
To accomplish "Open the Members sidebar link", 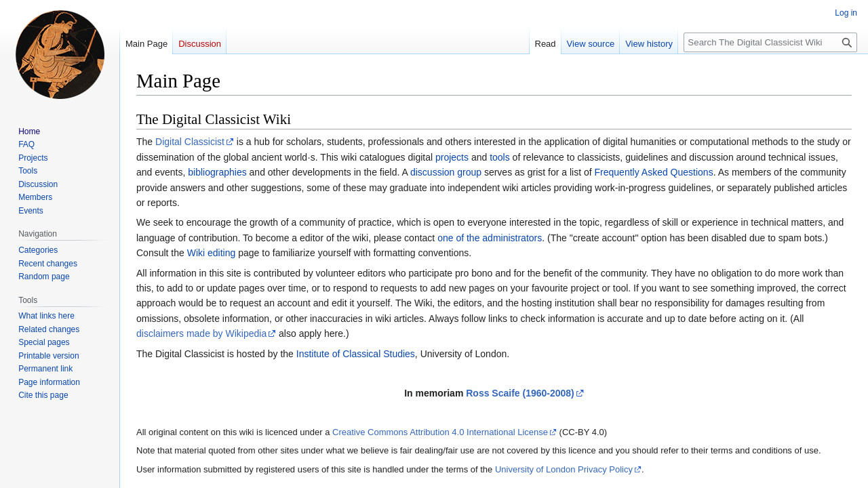I will (x=35, y=197).
